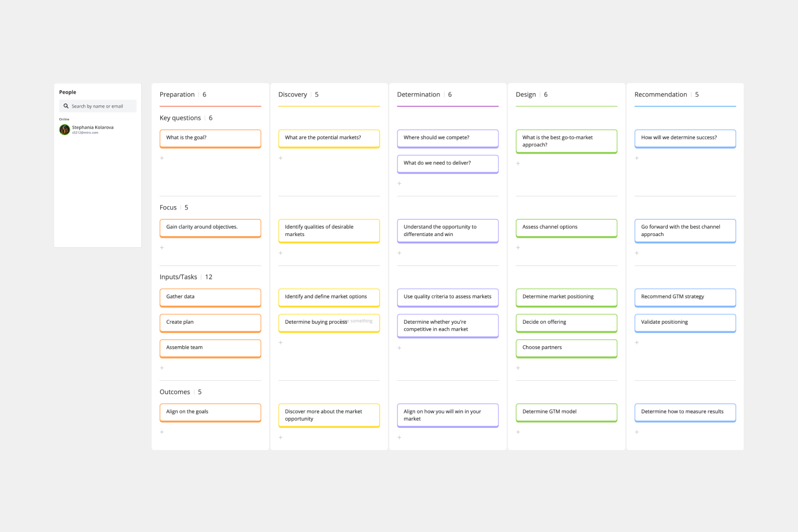The width and height of the screenshot is (798, 532).
Task: Add a card below "Validate positioning"
Action: point(637,342)
